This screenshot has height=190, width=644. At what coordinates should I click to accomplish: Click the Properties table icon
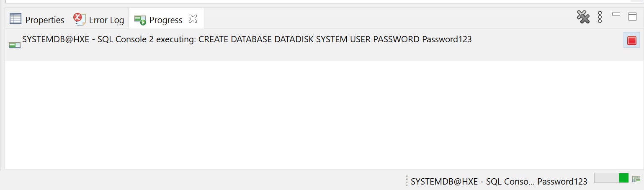(x=15, y=19)
